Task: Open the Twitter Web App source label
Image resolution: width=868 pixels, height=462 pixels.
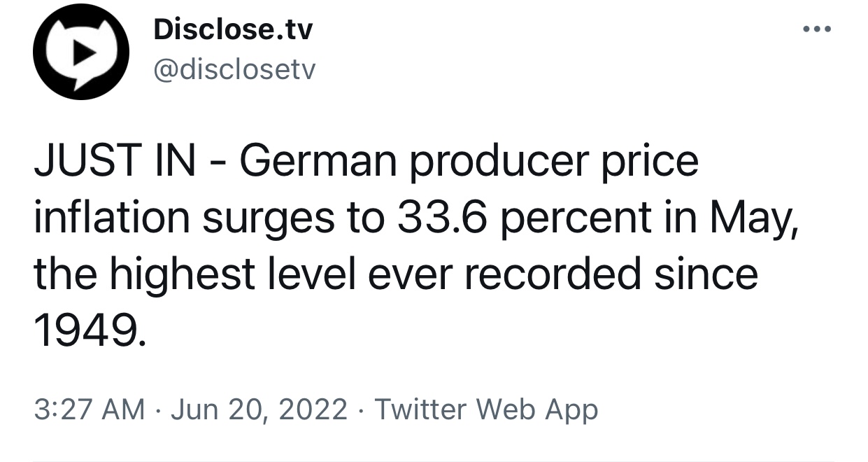Action: 486,409
